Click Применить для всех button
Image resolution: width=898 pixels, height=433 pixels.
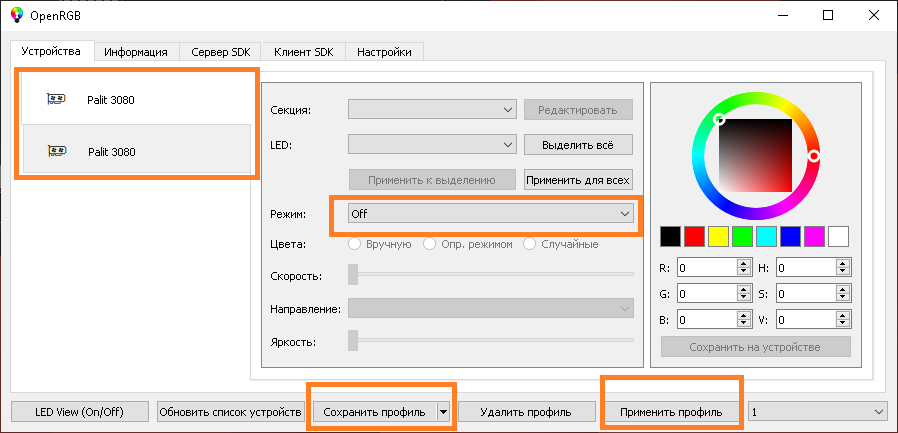pos(578,180)
